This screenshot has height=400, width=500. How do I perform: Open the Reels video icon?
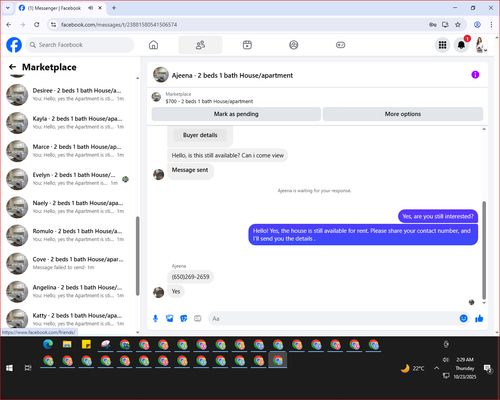[247, 45]
